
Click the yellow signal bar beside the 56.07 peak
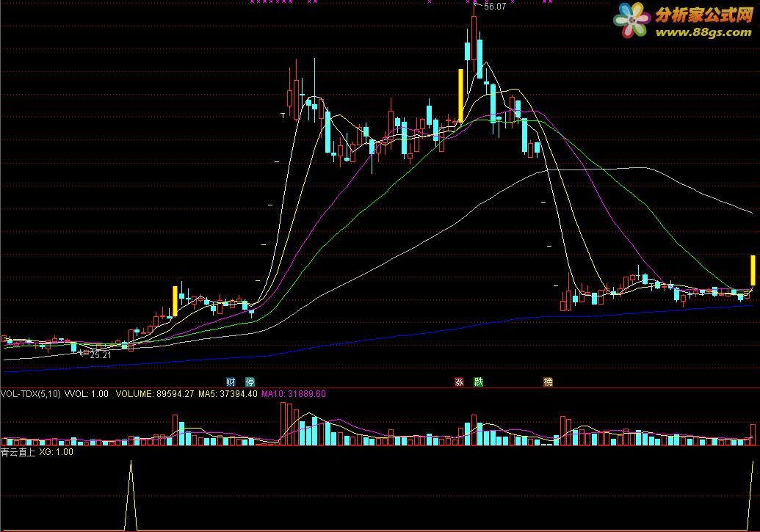tap(461, 95)
